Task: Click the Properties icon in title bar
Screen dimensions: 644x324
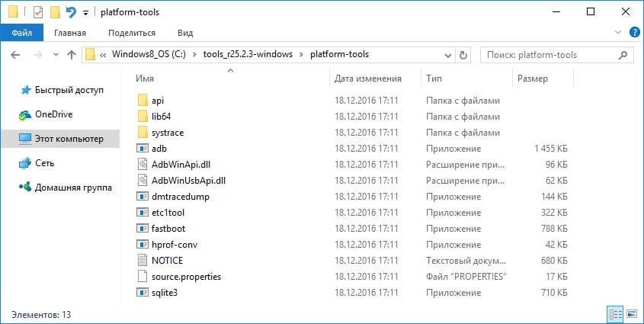Action: (x=37, y=12)
